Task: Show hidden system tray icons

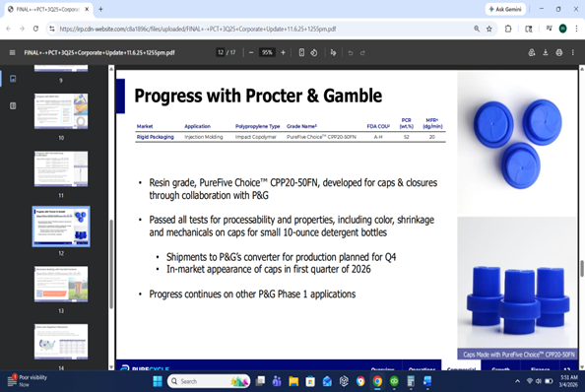Action: pyautogui.click(x=517, y=381)
